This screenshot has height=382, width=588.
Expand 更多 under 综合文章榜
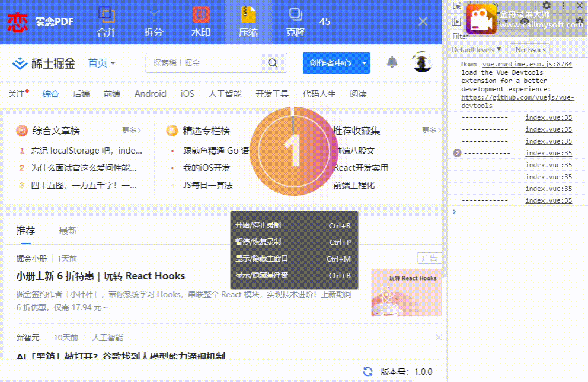(x=131, y=130)
